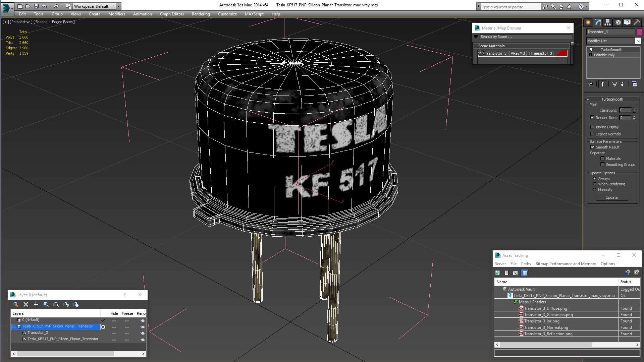Toggle Show End Result icon
This screenshot has width=644, height=362.
[603, 84]
